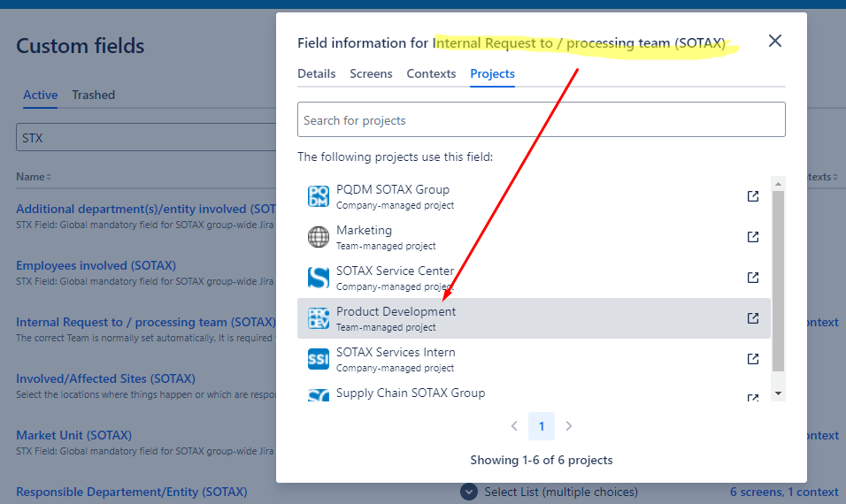Screen dimensions: 846x504
Task: Switch to the Details tab
Action: [x=316, y=74]
